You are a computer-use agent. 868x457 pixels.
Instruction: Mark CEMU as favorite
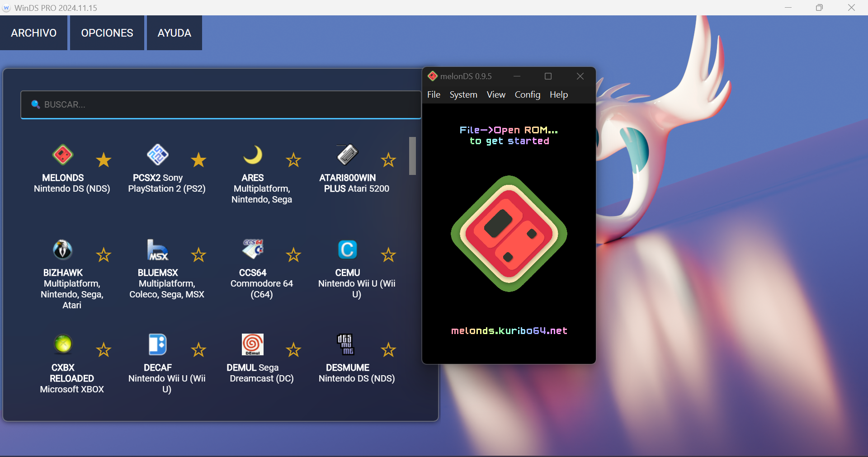point(388,255)
